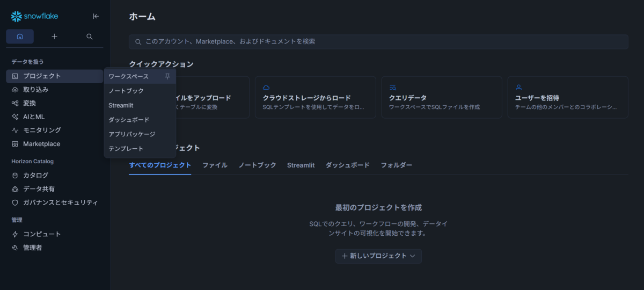
Task: Pin the ワークスペース menu entry
Action: tap(167, 76)
